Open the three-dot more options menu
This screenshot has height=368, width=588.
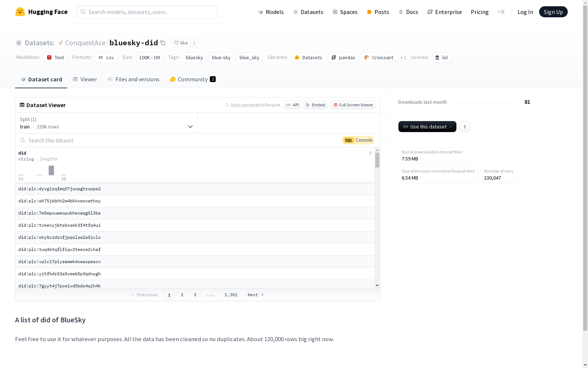pos(465,127)
